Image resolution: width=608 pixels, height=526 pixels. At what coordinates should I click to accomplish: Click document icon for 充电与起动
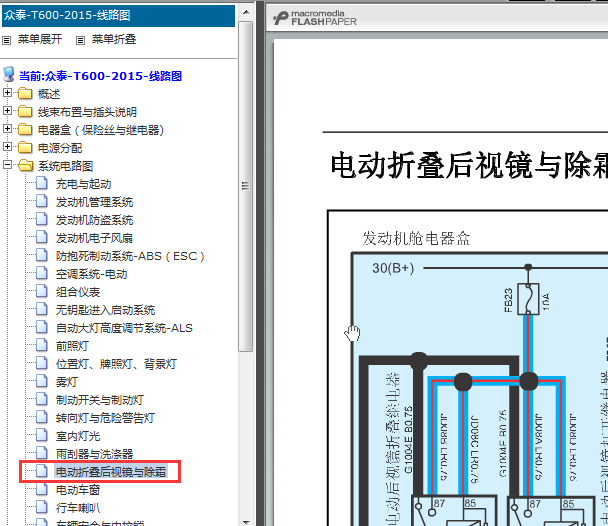pos(42,183)
